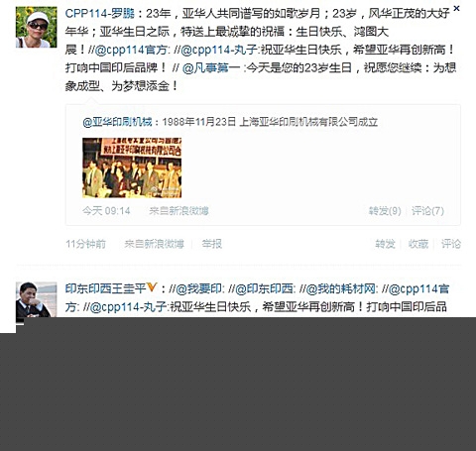This screenshot has width=476, height=451.
Task: Click 举报 to report this post
Action: (212, 244)
